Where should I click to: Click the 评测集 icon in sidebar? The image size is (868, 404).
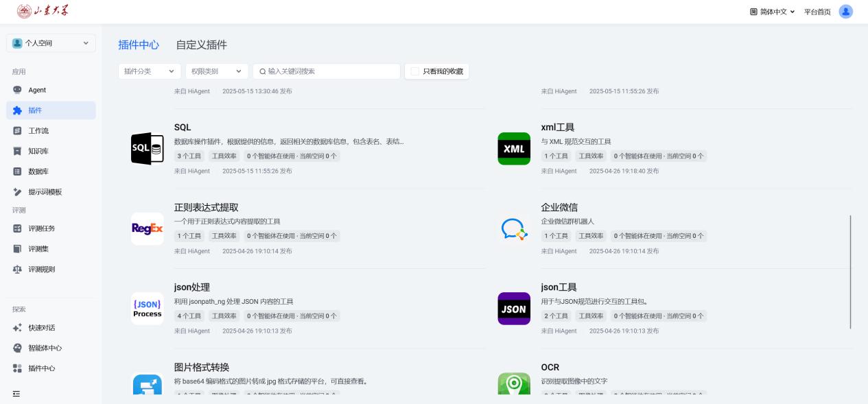pos(17,249)
